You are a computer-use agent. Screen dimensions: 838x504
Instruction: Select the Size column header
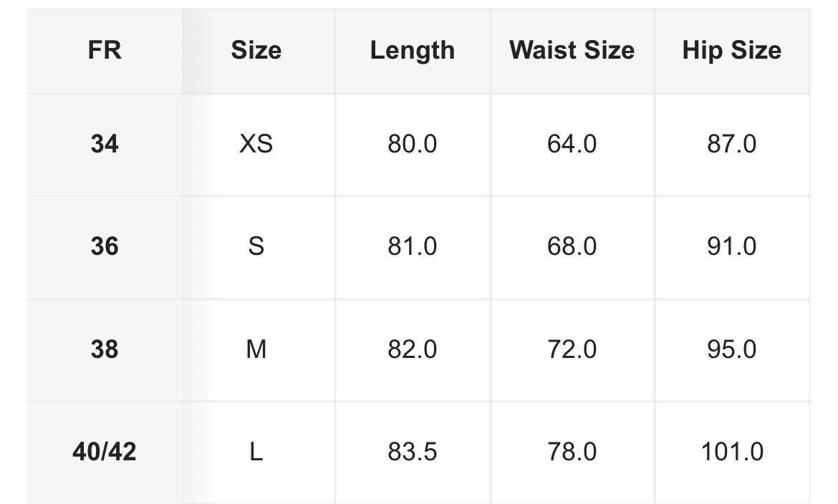tap(256, 50)
